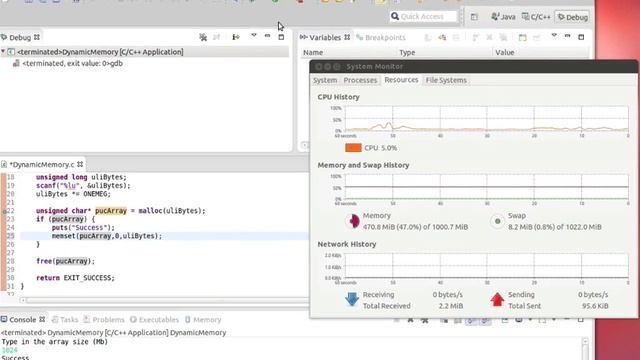Image resolution: width=640 pixels, height=360 pixels.
Task: Switch to the C/C++ perspective
Action: 536,17
